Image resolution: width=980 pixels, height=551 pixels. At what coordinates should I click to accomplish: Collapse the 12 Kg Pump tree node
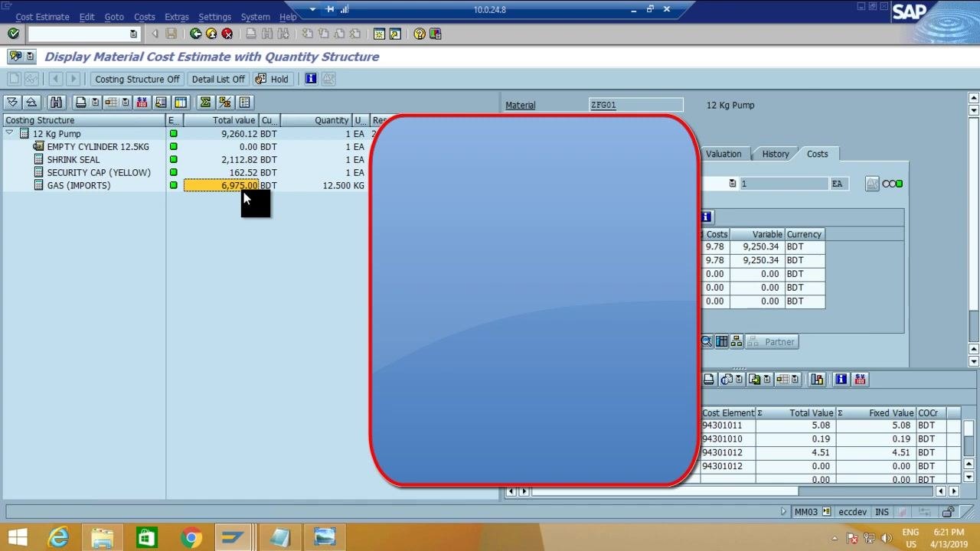pos(9,133)
